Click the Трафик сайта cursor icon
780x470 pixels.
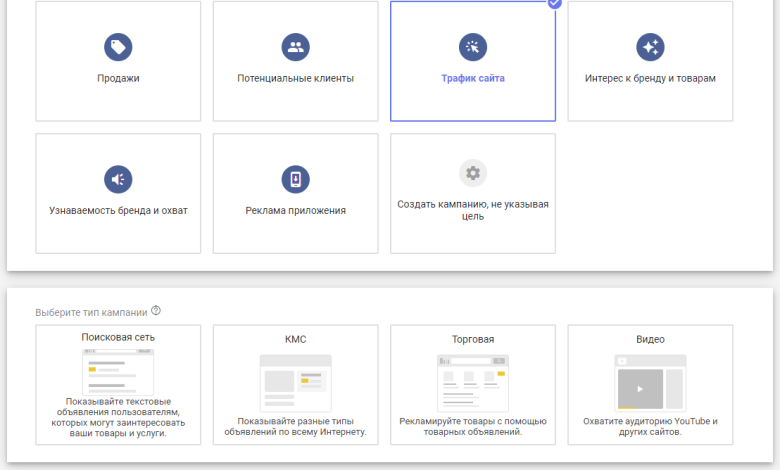[x=473, y=47]
